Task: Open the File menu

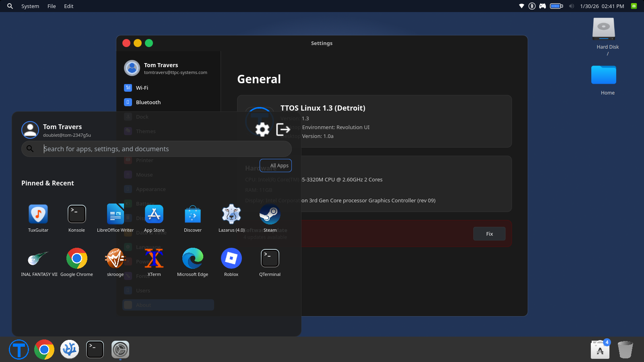Action: click(52, 6)
